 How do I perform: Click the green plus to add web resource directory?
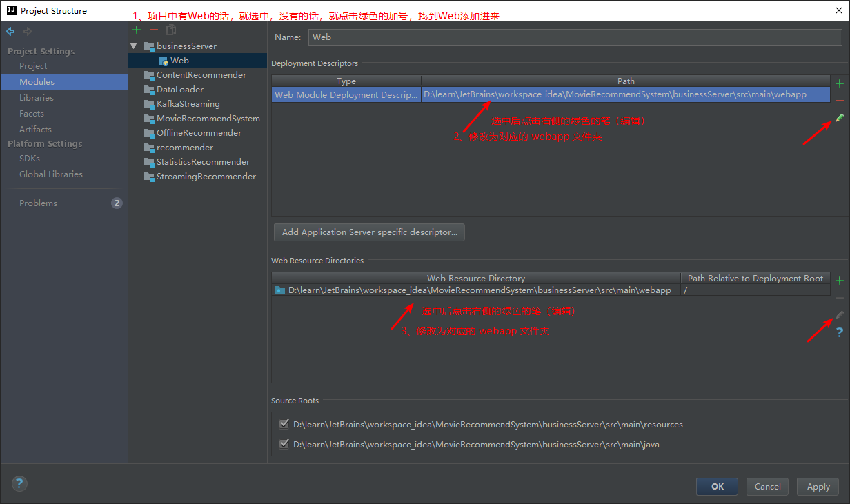[839, 280]
